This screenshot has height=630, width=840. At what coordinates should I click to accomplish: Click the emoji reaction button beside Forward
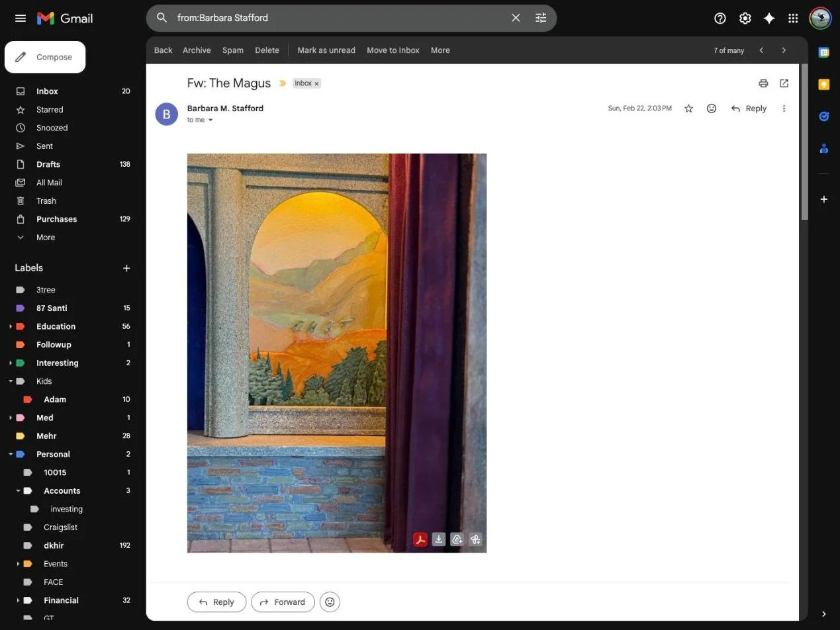tap(330, 602)
